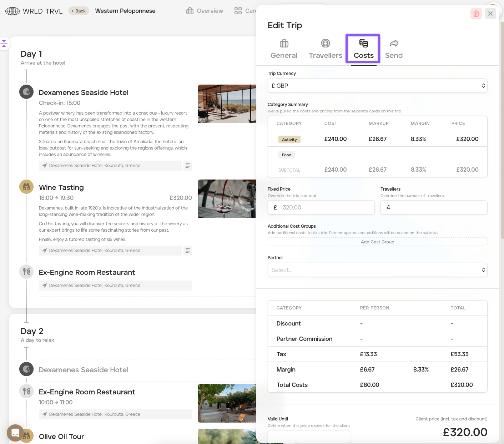
Task: Click the notes icon under Wine Tasting
Action: tap(187, 251)
